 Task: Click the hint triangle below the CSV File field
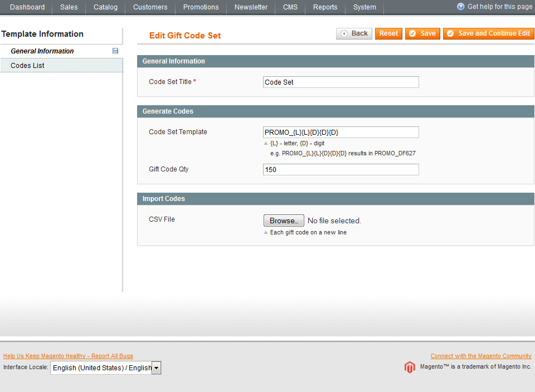(266, 232)
